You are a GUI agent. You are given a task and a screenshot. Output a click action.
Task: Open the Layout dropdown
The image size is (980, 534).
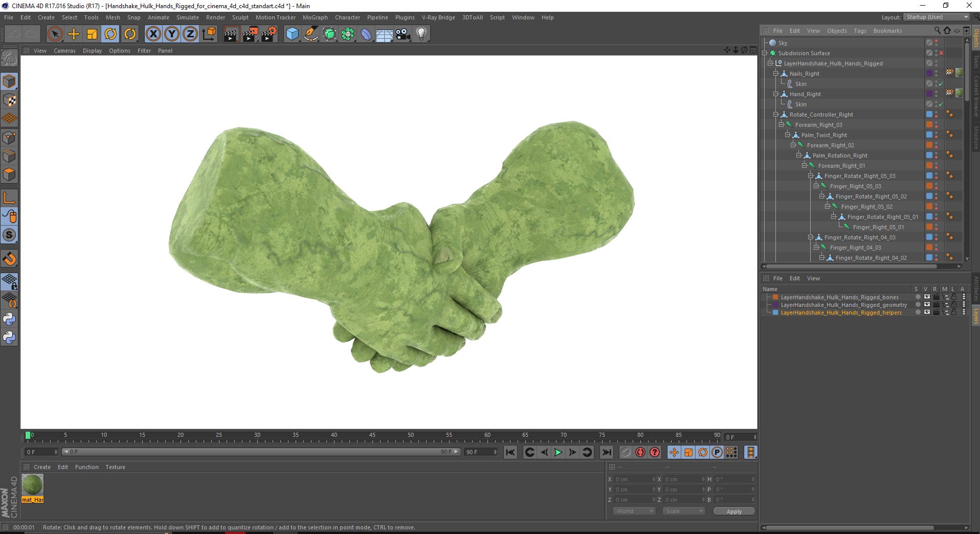[x=936, y=17]
